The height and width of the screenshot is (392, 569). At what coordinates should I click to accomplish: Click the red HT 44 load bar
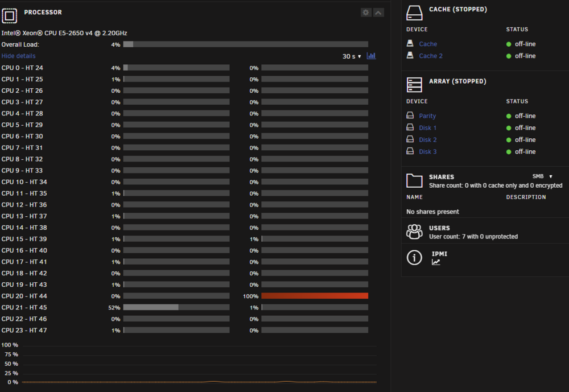(315, 296)
